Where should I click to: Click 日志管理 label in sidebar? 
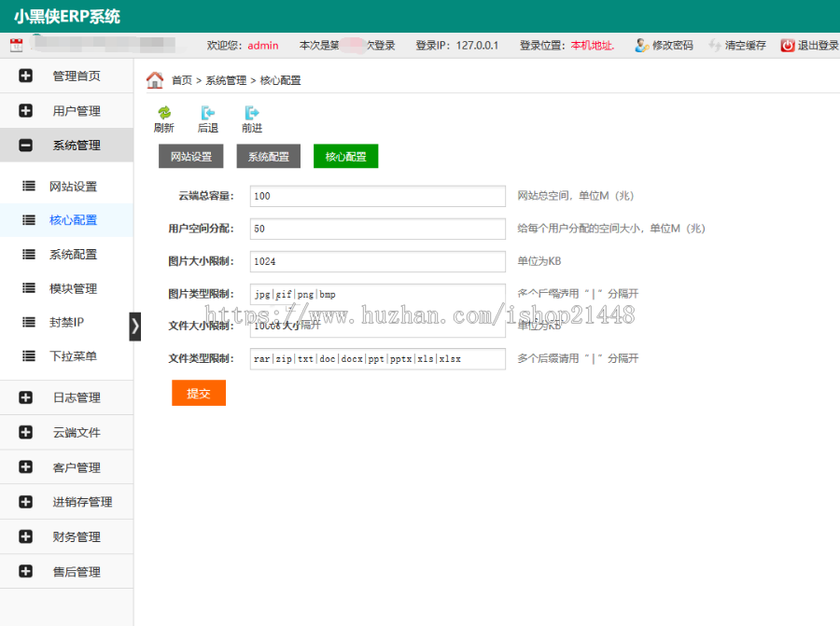coord(77,397)
